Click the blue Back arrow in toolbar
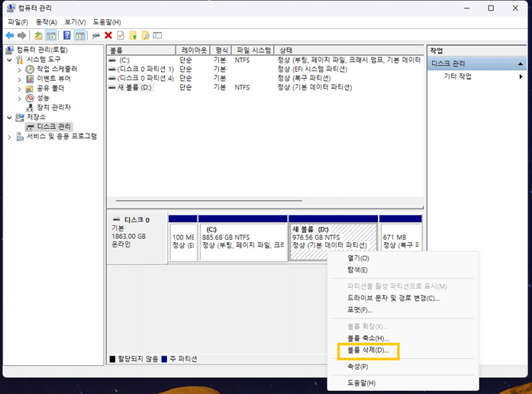 tap(10, 35)
